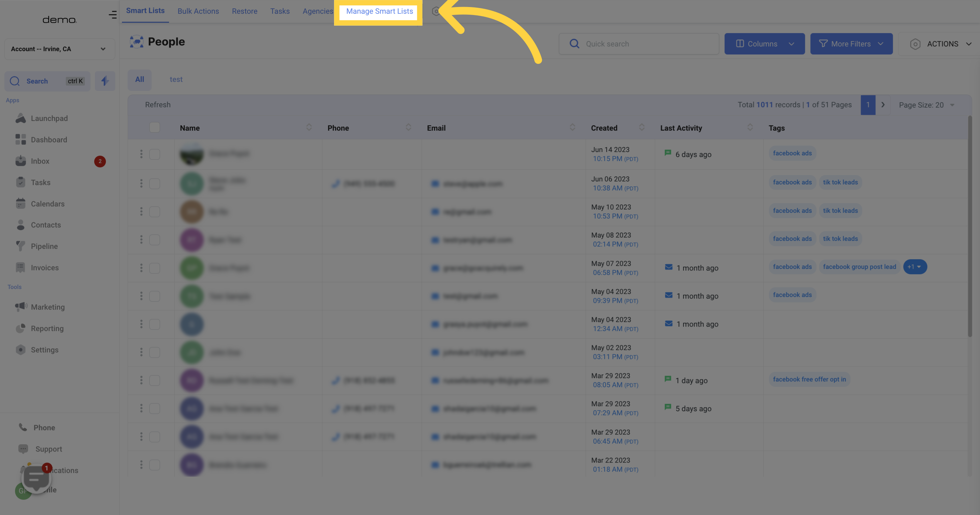
Task: Click the lightning bolt quick actions button
Action: click(x=105, y=81)
